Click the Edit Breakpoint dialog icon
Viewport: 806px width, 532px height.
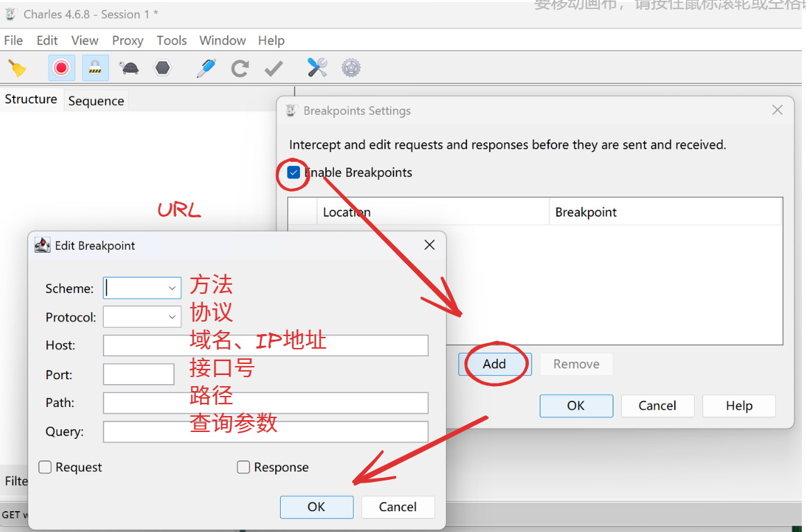[42, 245]
